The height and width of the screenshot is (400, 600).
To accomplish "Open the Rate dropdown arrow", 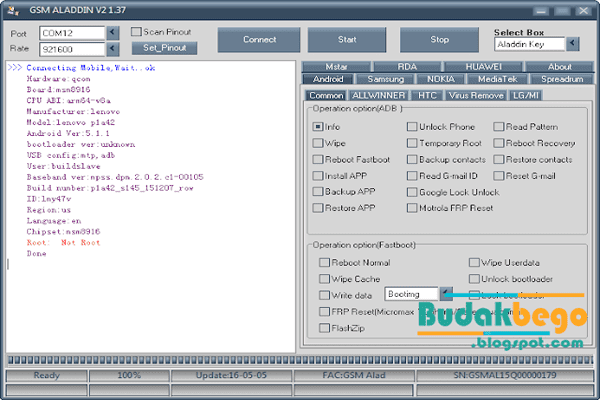I will click(112, 49).
